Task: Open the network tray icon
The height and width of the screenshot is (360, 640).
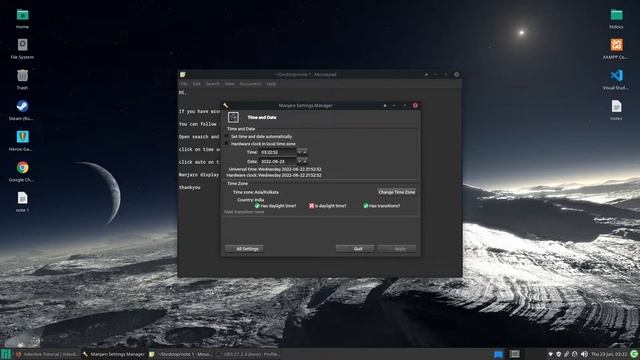Action: tap(550, 354)
